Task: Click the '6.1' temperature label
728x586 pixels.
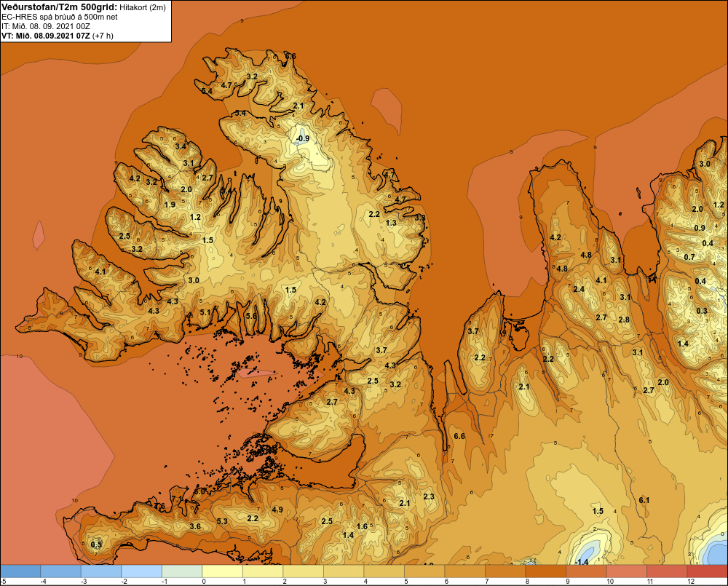Action: click(644, 500)
